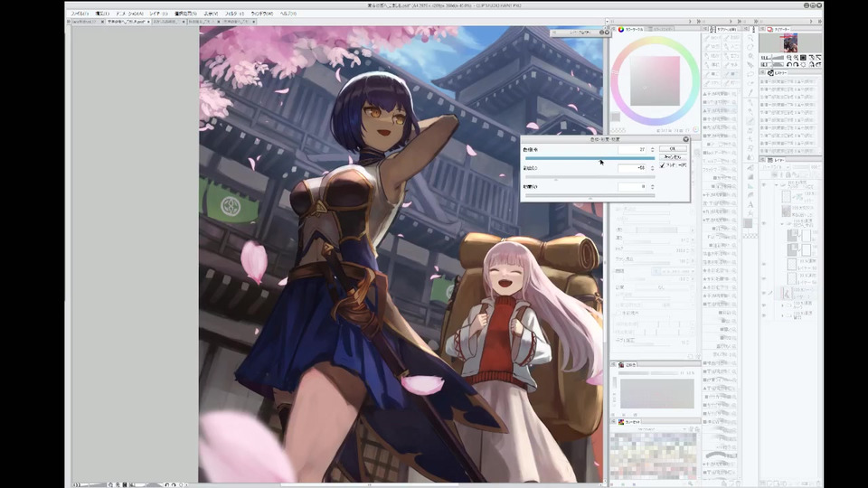Select the Blend color mixing tool

(750, 156)
